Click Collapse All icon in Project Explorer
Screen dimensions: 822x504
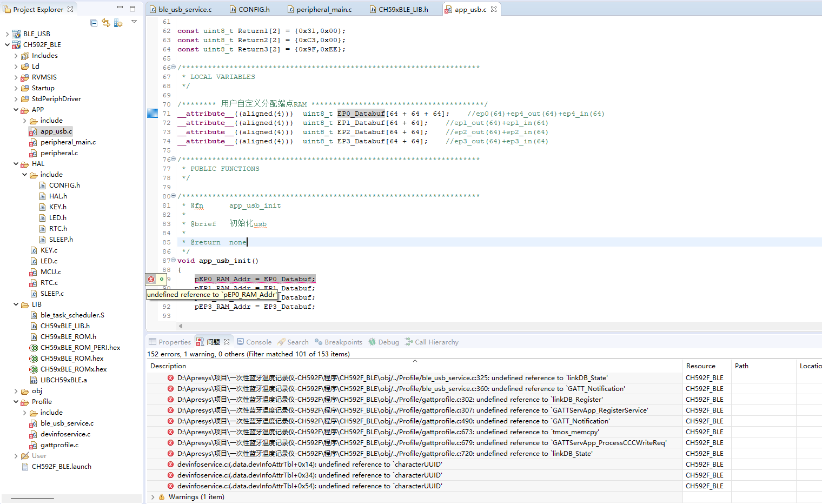click(x=94, y=23)
